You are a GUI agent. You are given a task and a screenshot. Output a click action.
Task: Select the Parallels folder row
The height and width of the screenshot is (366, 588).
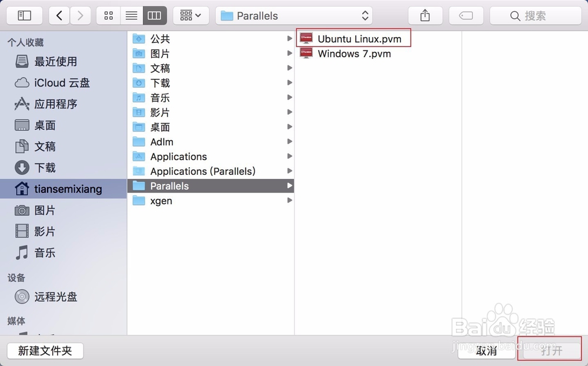coord(211,186)
